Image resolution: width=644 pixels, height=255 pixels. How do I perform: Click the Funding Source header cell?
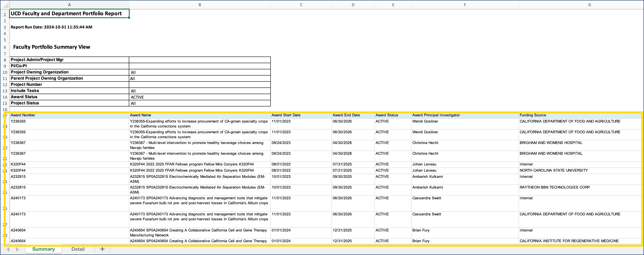[x=533, y=115]
